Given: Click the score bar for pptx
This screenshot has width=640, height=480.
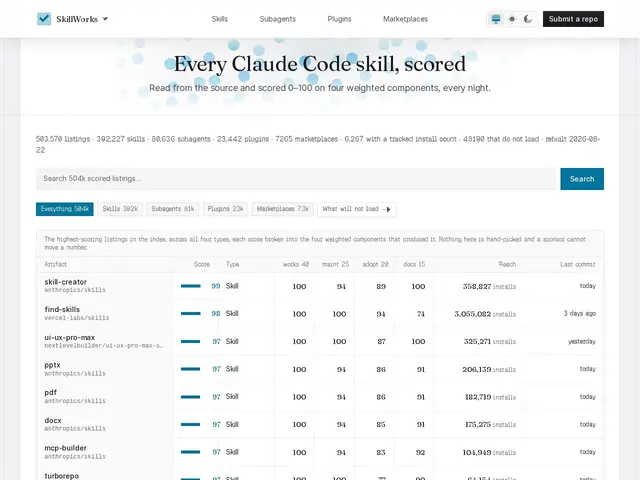Looking at the screenshot, I should pyautogui.click(x=191, y=369).
